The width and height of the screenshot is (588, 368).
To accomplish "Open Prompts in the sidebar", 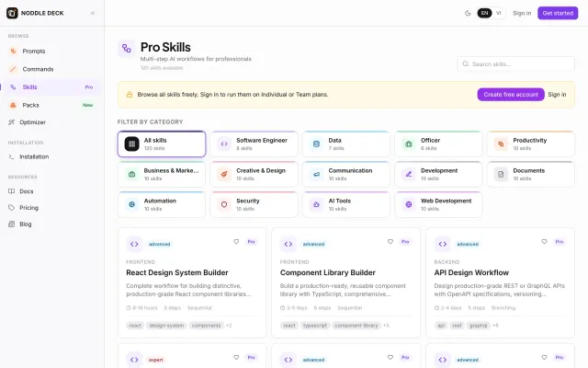I will point(51,52).
